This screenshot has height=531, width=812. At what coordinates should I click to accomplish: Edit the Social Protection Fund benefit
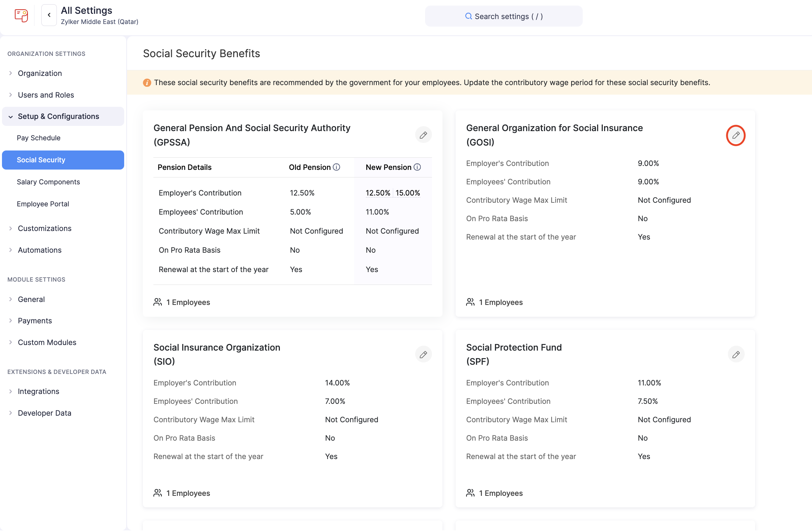point(735,355)
